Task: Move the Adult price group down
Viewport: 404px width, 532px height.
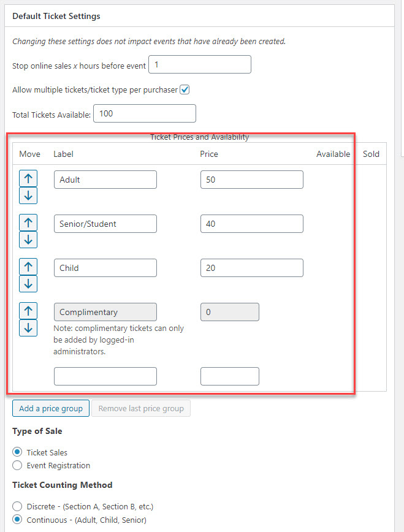Action: [x=28, y=196]
